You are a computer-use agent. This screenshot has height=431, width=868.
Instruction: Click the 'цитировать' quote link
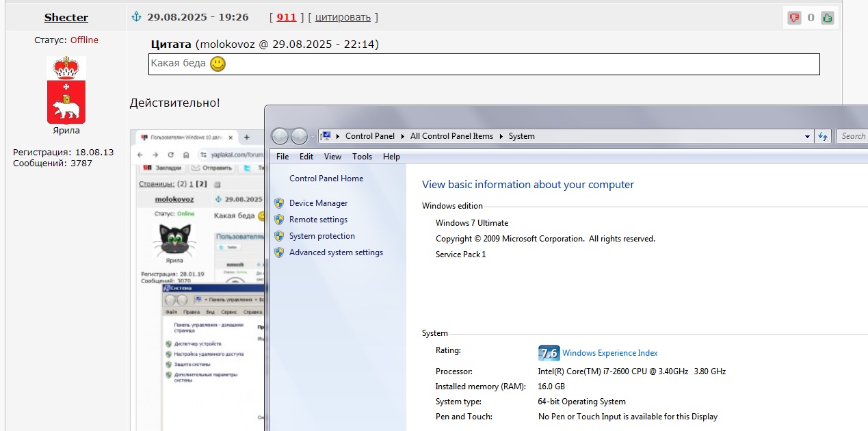pyautogui.click(x=343, y=17)
